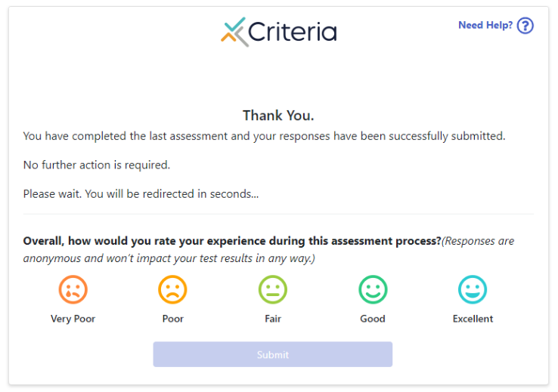
Task: Choose the "Poor" rating label
Action: tap(172, 319)
